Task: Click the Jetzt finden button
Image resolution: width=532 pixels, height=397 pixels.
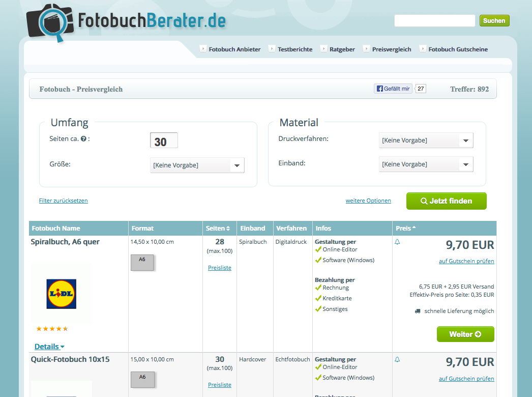Action: pyautogui.click(x=447, y=201)
